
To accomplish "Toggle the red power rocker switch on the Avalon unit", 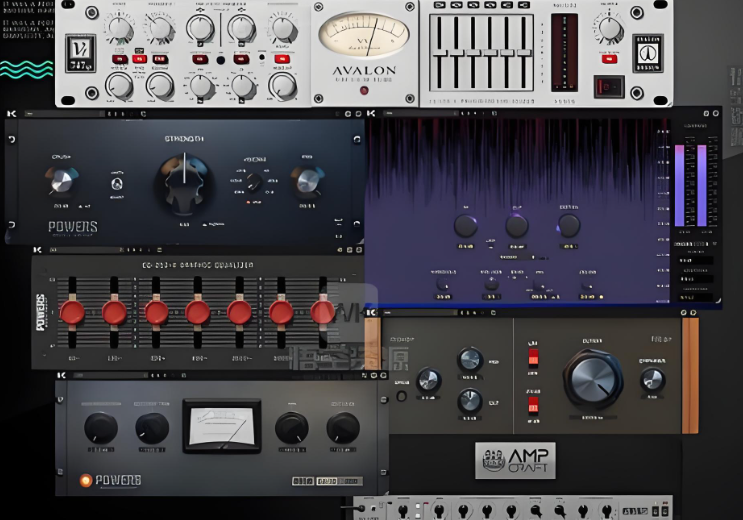I will pyautogui.click(x=609, y=87).
